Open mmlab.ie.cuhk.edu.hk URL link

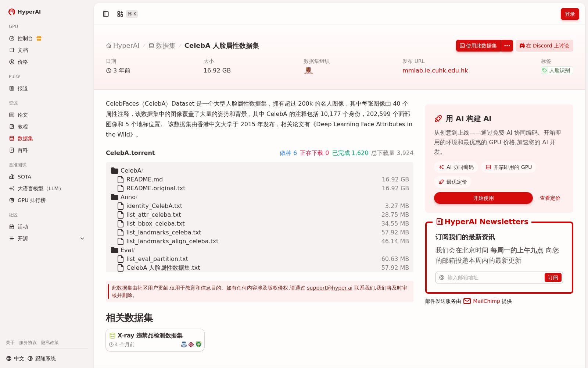point(435,70)
